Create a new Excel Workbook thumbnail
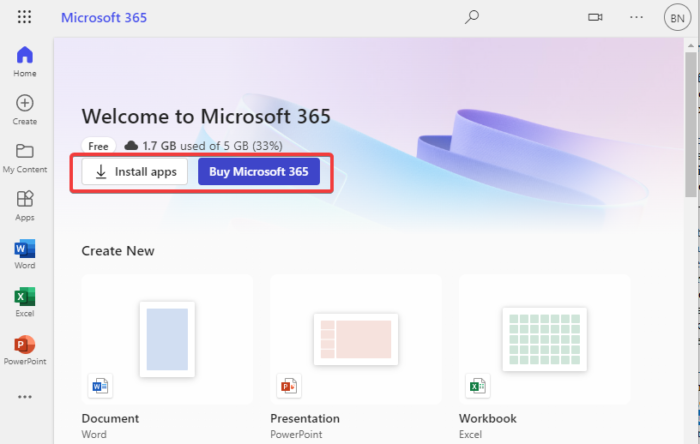This screenshot has width=700, height=444. pyautogui.click(x=544, y=338)
